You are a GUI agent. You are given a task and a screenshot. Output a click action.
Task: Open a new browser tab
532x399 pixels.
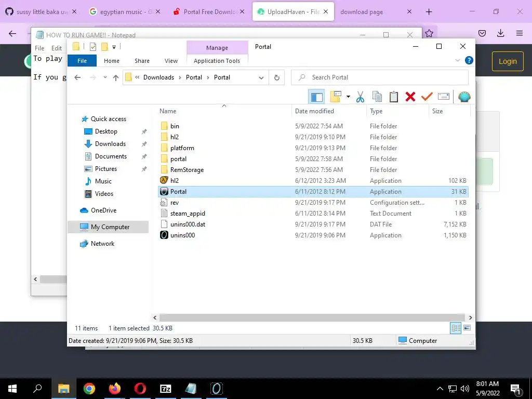(429, 12)
